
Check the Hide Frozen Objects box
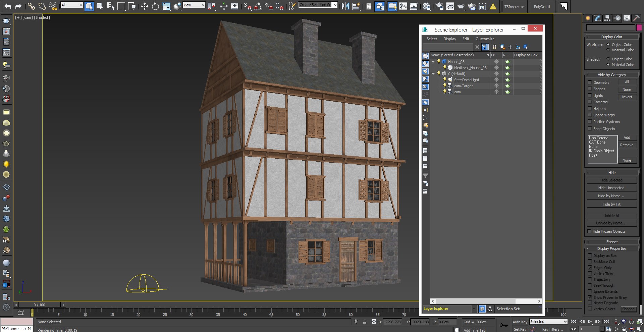point(589,231)
